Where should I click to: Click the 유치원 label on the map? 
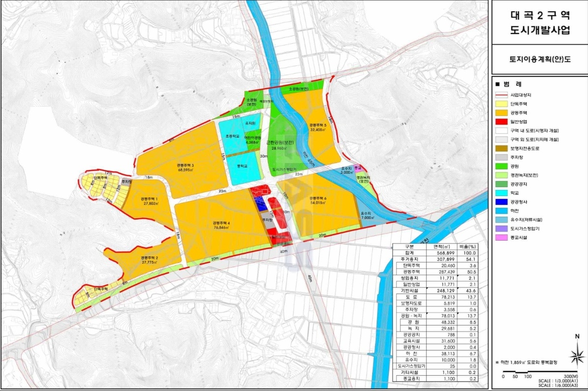pos(250,123)
